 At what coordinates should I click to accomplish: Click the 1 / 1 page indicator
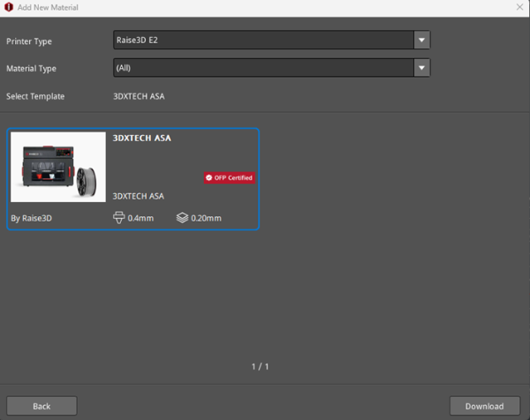[x=261, y=366]
